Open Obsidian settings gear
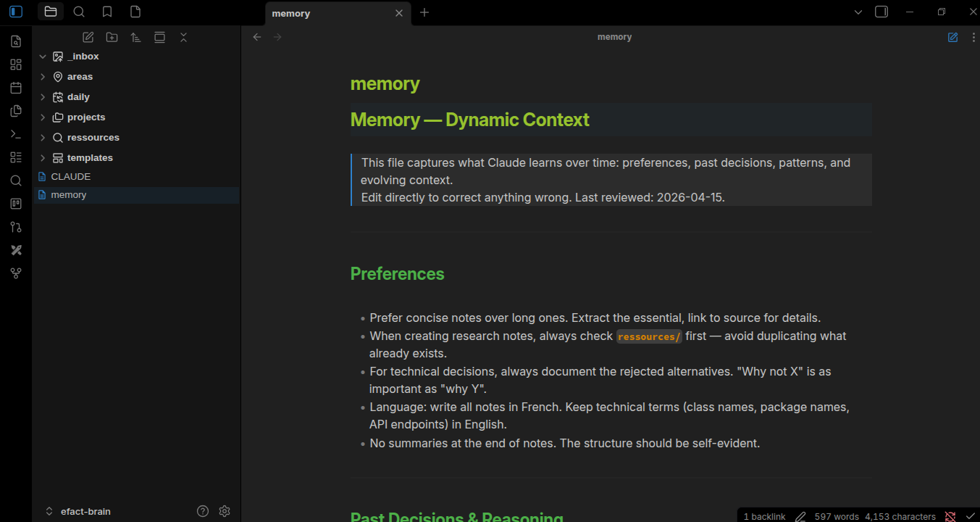Viewport: 980px width, 522px height. [x=225, y=511]
